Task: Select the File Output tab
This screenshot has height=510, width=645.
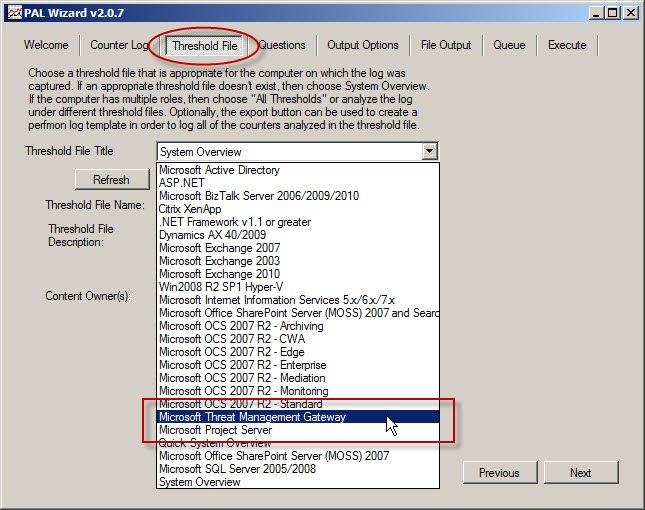Action: tap(445, 45)
